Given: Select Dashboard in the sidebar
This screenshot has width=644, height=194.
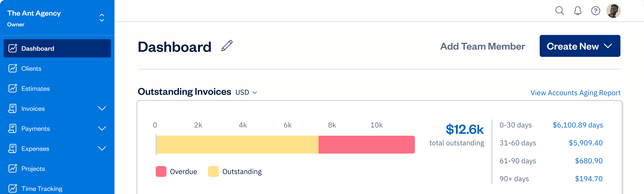Looking at the screenshot, I should point(57,48).
